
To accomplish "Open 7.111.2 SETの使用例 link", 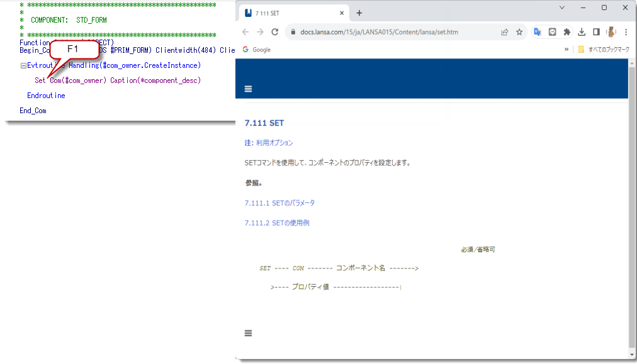I will point(277,223).
